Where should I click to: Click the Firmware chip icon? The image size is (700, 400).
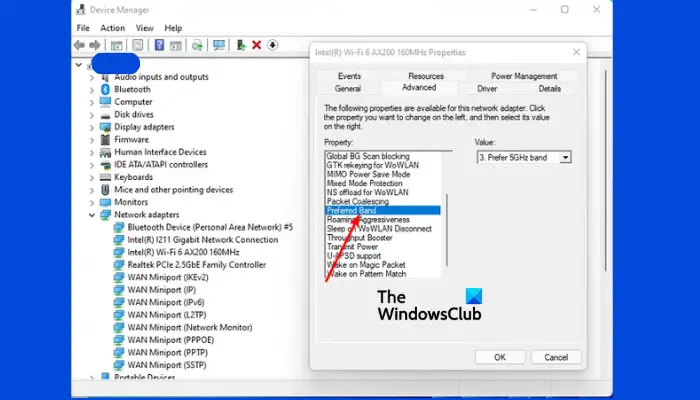pyautogui.click(x=105, y=139)
